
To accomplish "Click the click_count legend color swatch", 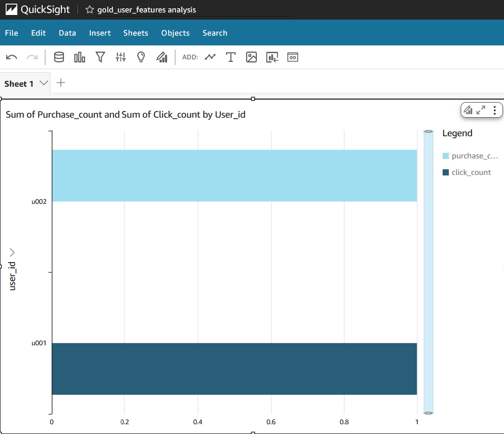I will [446, 172].
